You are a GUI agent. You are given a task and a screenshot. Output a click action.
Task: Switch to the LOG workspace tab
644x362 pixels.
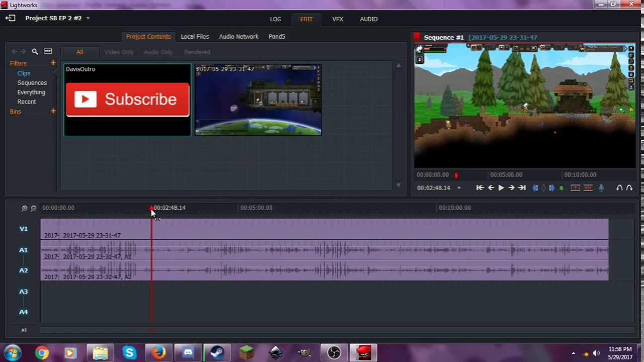click(x=275, y=19)
